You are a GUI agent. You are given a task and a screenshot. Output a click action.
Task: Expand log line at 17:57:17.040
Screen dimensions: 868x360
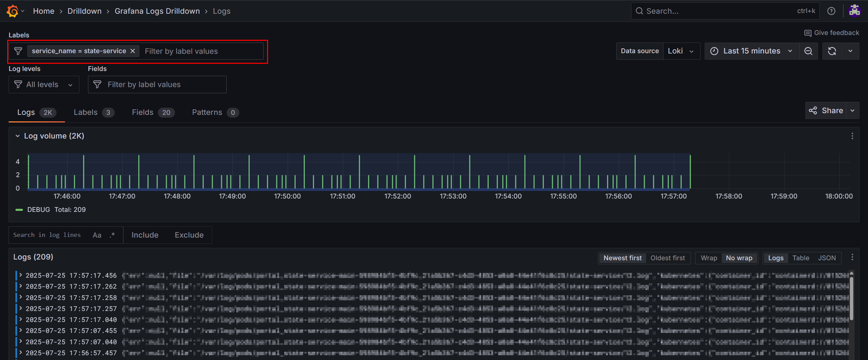(21, 319)
